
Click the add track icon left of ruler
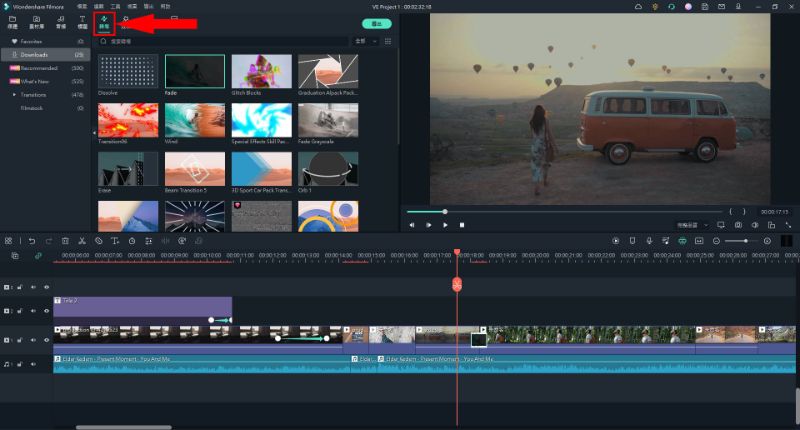(15, 256)
